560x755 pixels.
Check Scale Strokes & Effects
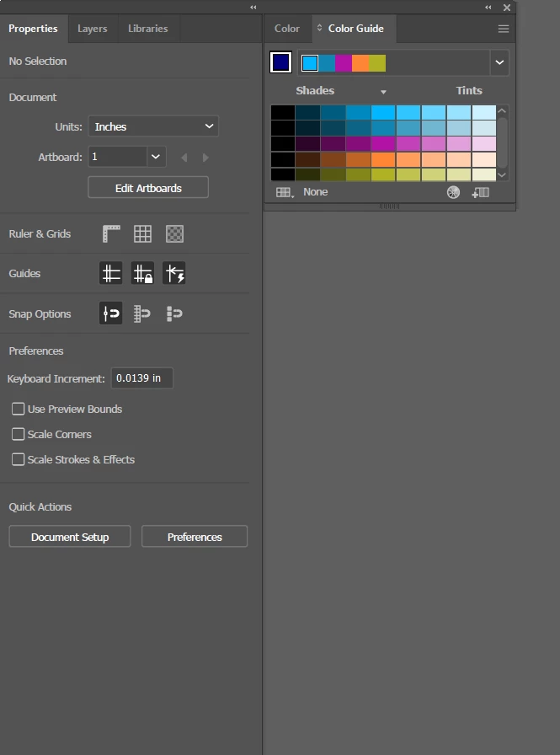[x=19, y=459]
